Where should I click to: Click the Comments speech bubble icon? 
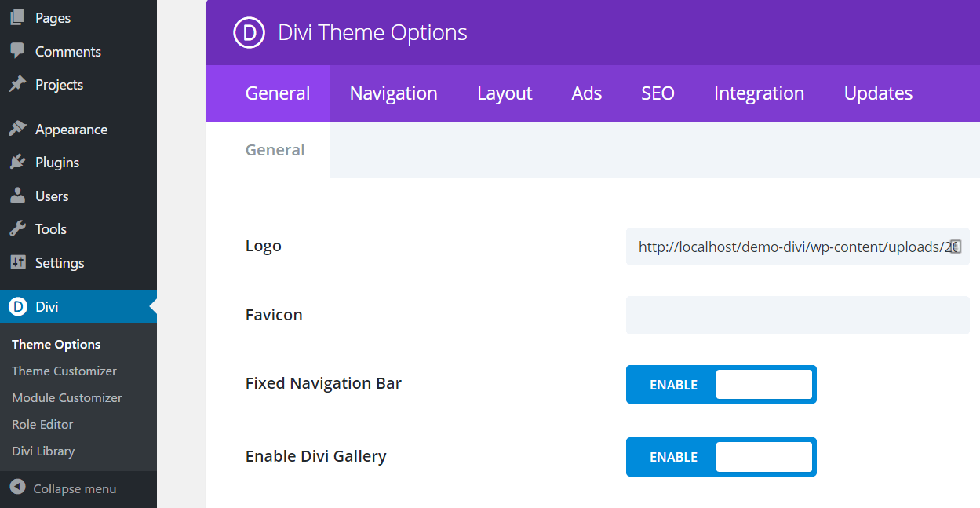click(x=17, y=51)
